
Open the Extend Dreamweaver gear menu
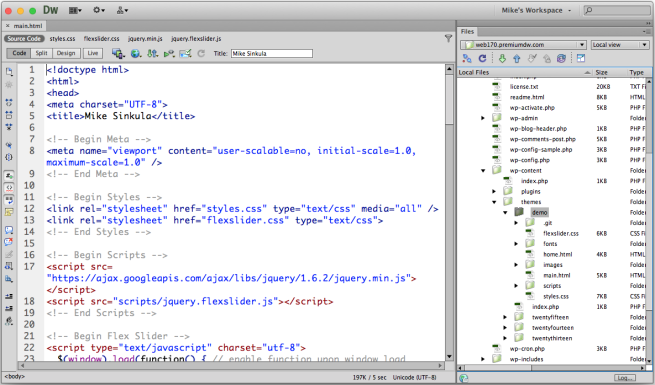coord(99,10)
